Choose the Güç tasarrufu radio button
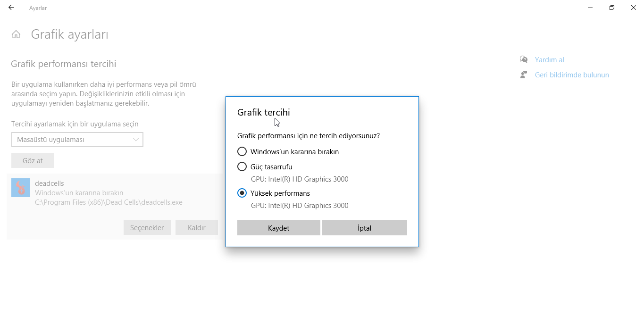The image size is (644, 316). 242,167
